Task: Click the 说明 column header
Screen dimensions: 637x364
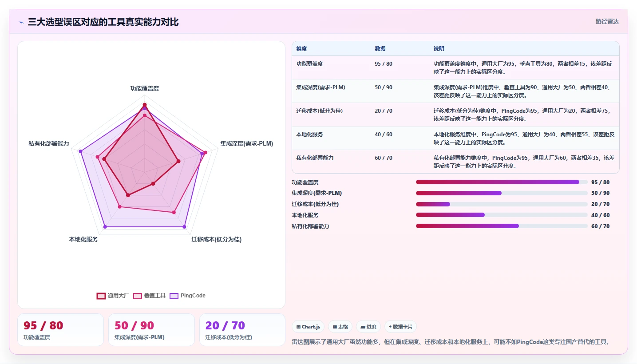Action: tap(439, 49)
